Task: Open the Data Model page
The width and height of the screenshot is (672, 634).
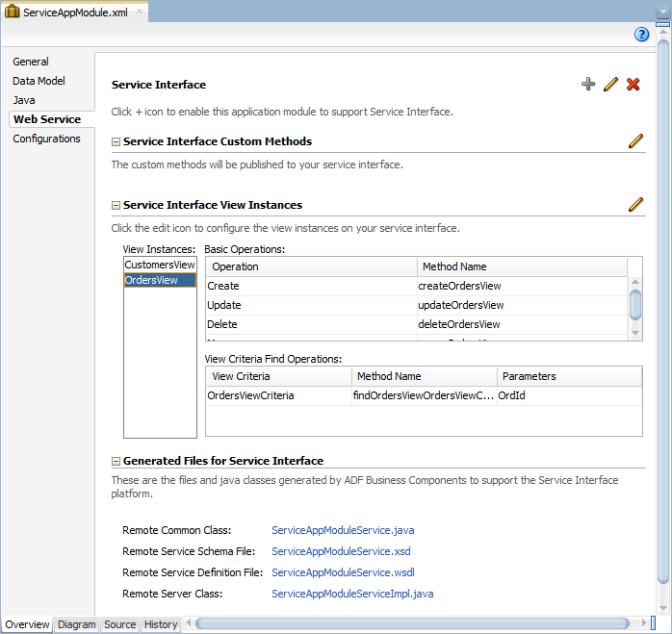Action: [x=39, y=81]
